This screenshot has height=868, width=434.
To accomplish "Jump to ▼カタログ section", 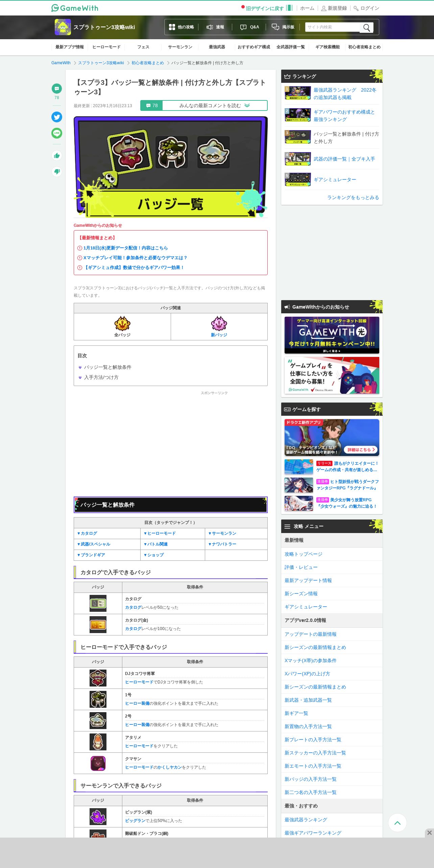I will [87, 533].
